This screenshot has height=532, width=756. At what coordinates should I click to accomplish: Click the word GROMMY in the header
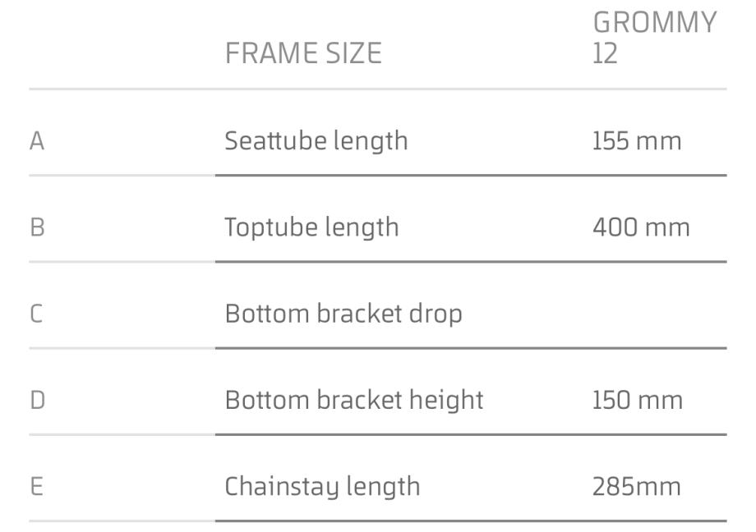tap(654, 23)
